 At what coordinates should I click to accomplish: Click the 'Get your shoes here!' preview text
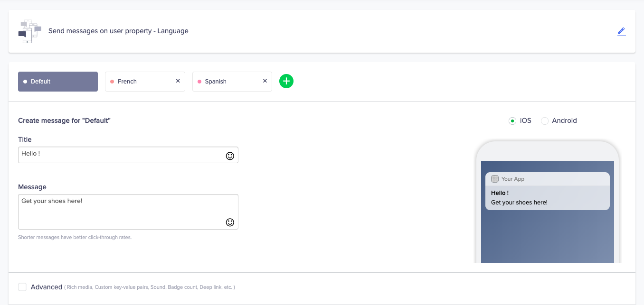tap(519, 203)
